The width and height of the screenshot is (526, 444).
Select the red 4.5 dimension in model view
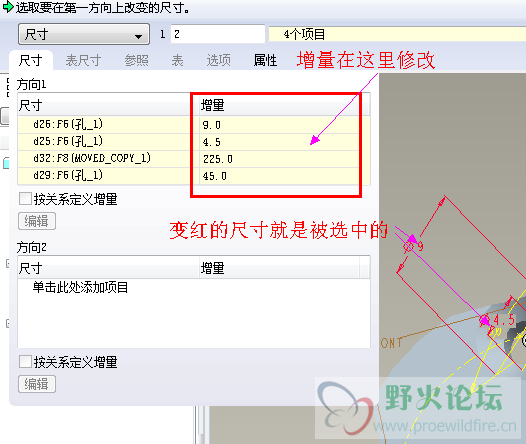tap(504, 320)
